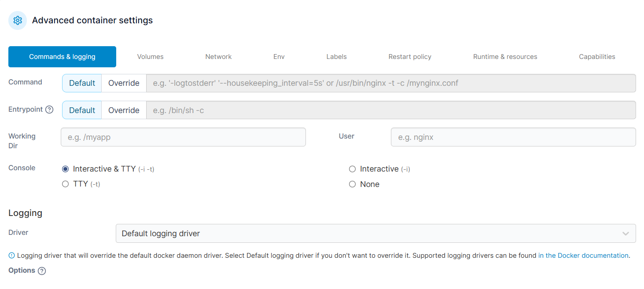This screenshot has width=644, height=289.
Task: Open the logging Driver dropdown
Action: 375,233
